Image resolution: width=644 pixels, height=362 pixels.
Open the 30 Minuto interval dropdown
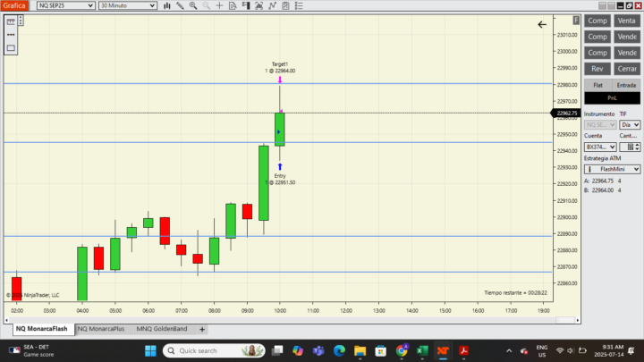(x=128, y=5)
